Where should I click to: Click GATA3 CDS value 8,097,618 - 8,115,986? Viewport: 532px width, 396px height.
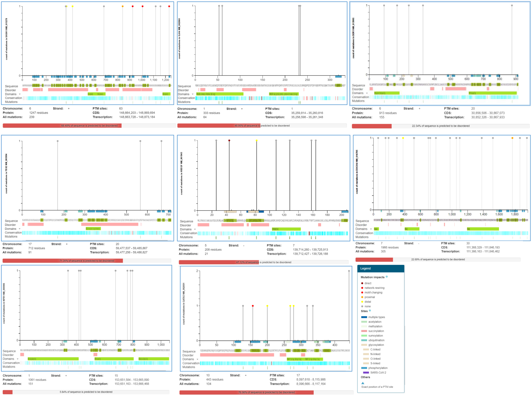click(x=311, y=380)
